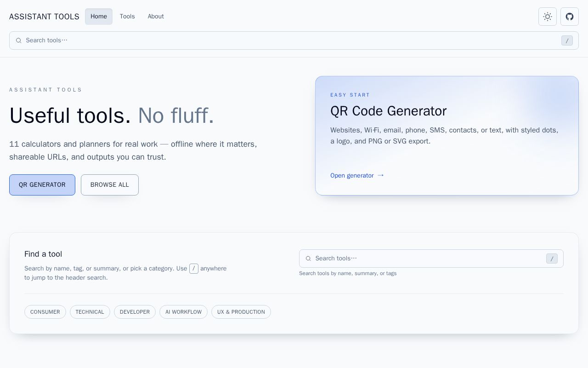This screenshot has height=368, width=588.
Task: Click the arrow next to Open generator
Action: coord(380,175)
